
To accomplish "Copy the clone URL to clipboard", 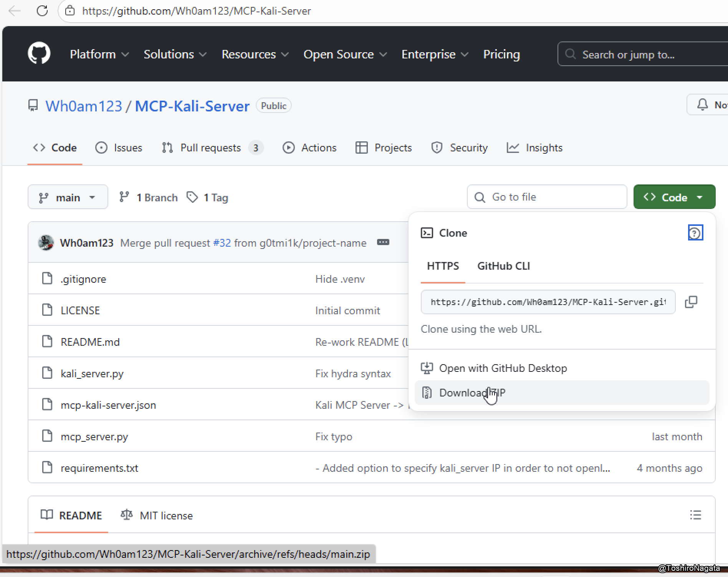I will [x=691, y=302].
